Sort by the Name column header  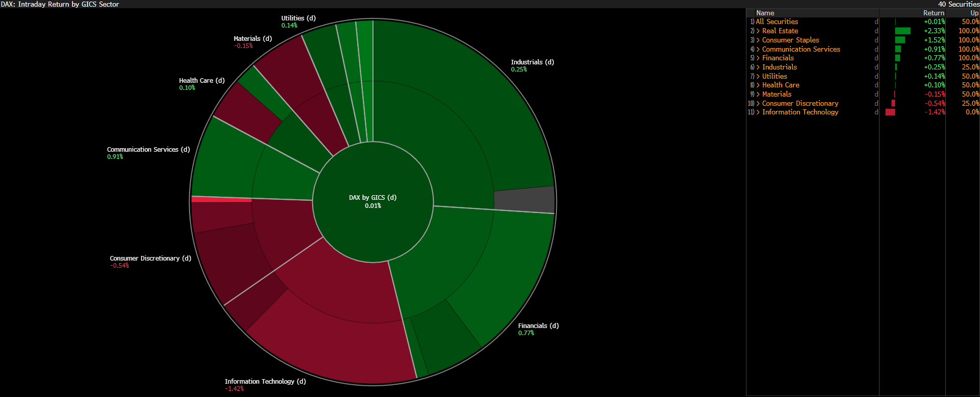tap(765, 13)
